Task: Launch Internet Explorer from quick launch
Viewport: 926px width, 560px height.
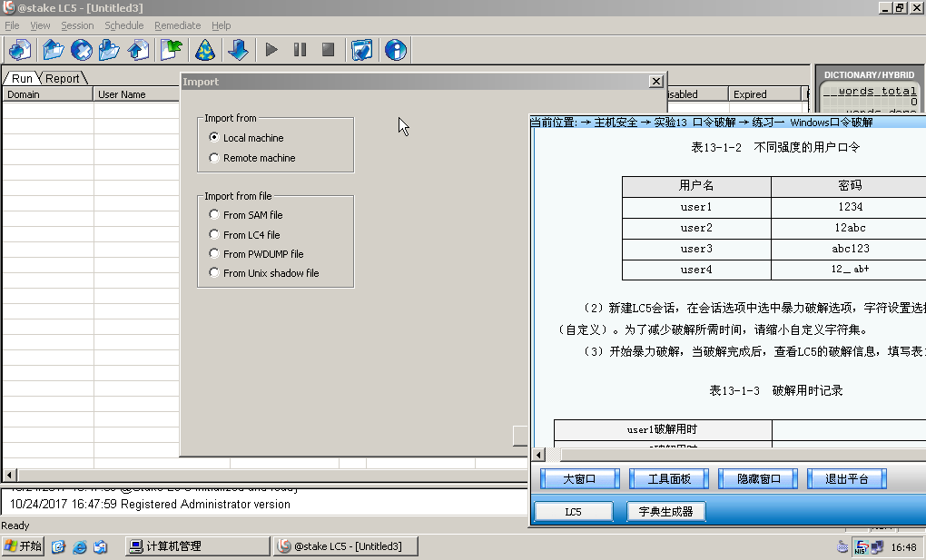Action: [x=79, y=547]
